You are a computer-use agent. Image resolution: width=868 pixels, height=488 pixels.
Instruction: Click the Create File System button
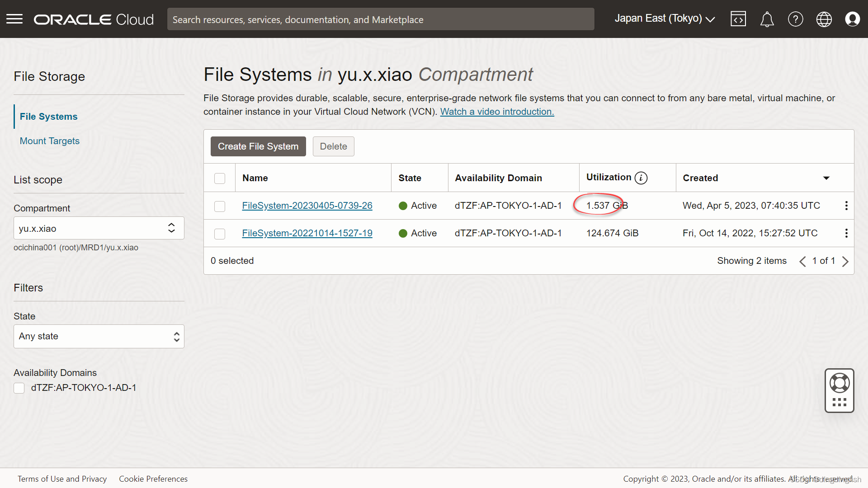click(x=258, y=146)
